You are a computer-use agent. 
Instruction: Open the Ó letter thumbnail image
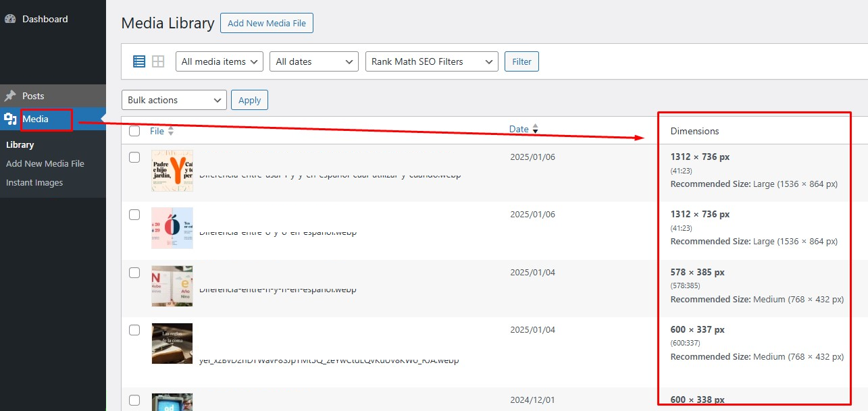click(172, 228)
